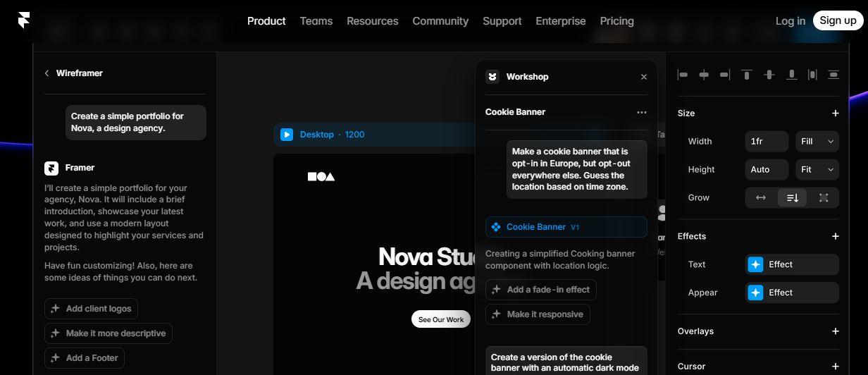868x375 pixels.
Task: Click the Sign up button
Action: [838, 20]
